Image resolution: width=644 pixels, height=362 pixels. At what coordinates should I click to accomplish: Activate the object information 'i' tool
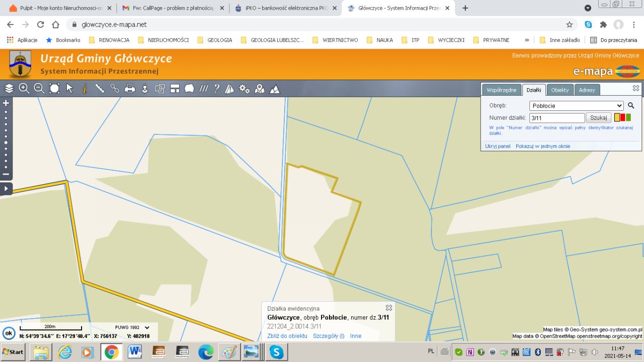[x=85, y=89]
